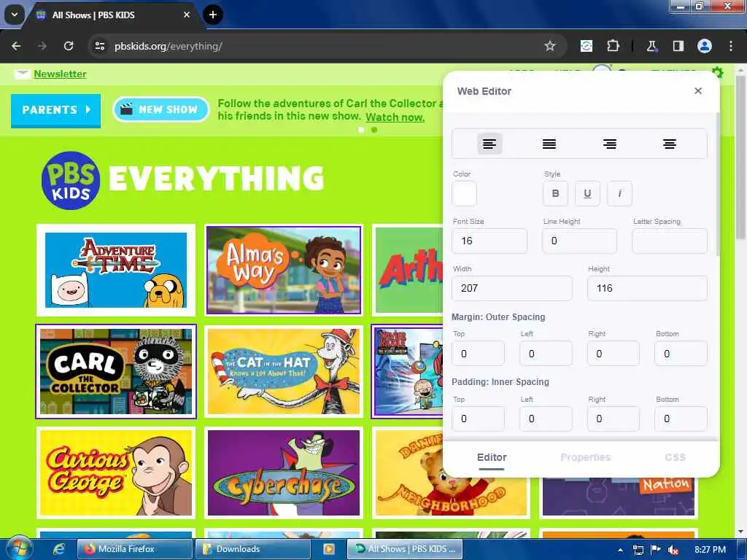Open the Carl the Collector thumbnail
The height and width of the screenshot is (560, 747).
116,371
